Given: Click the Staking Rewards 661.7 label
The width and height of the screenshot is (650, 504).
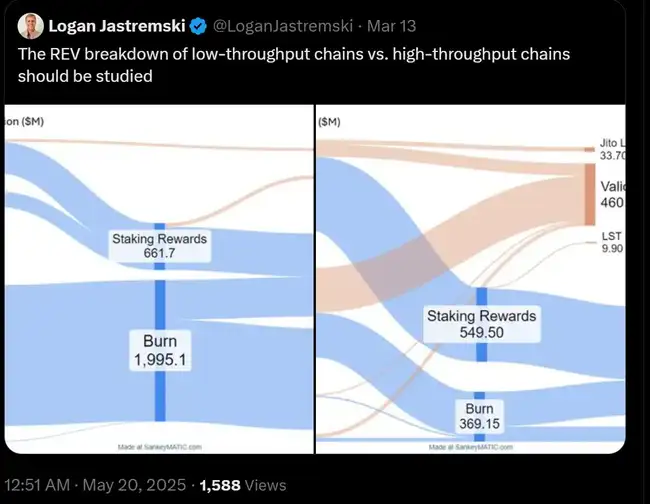Looking at the screenshot, I should point(160,246).
